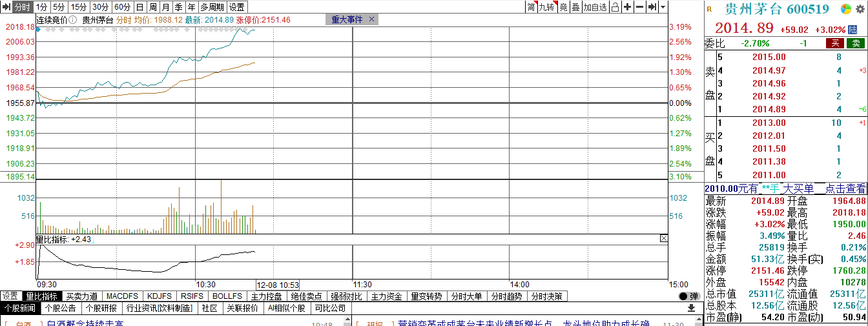The width and height of the screenshot is (868, 326).
Task: Click the sell-5 price 2015.00
Action: point(769,57)
